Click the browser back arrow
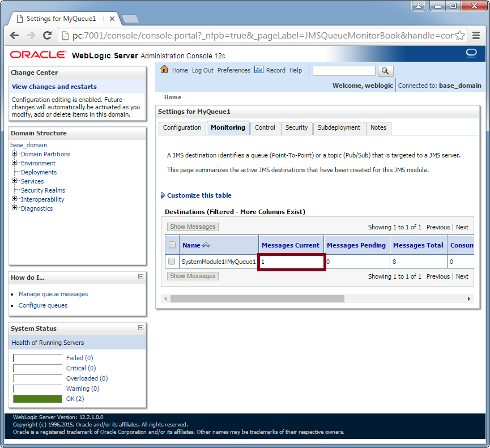 click(x=14, y=36)
